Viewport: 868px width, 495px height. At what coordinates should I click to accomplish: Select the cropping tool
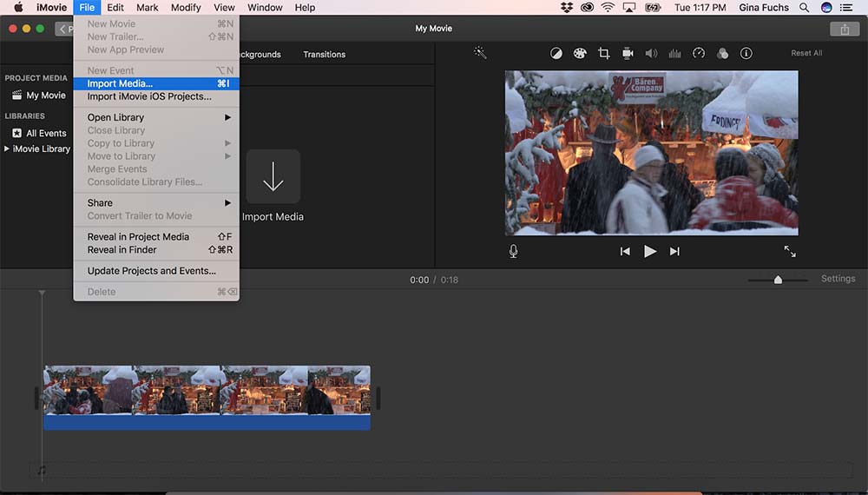(604, 54)
